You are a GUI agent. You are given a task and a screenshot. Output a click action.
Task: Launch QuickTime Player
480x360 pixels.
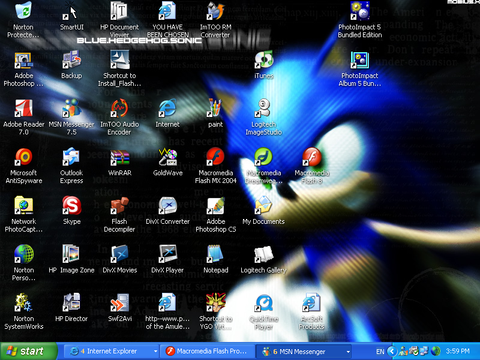264,302
